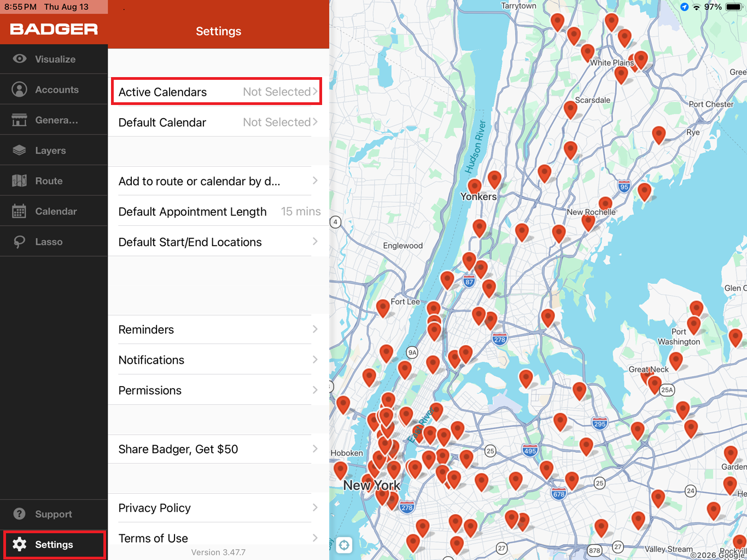
Task: Tap the Tarrytown label on map
Action: point(518,5)
